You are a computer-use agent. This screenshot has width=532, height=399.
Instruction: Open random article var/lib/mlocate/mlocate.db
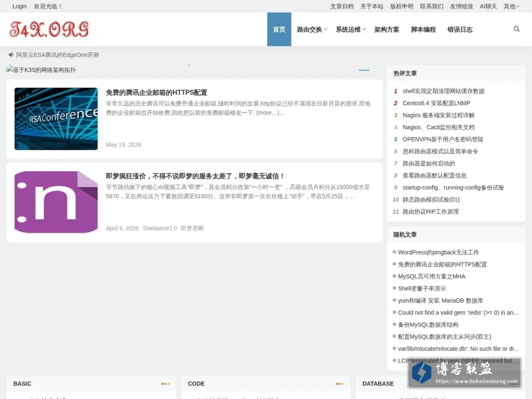point(458,349)
